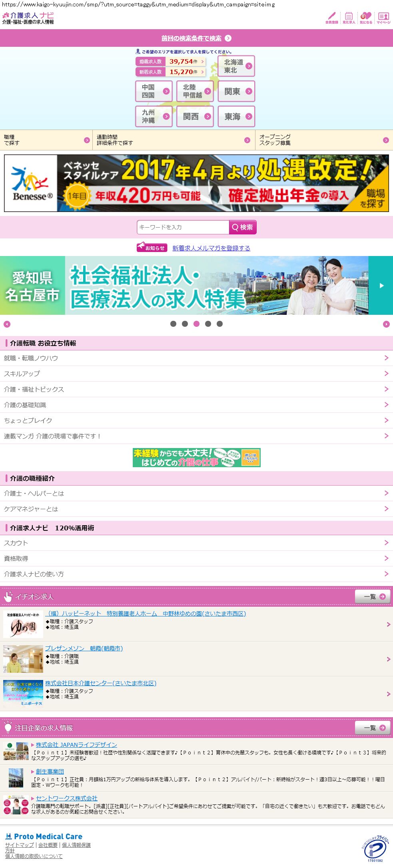Click Proto Medical Care footer logo
Screen dimensions: 393x868
point(44,836)
